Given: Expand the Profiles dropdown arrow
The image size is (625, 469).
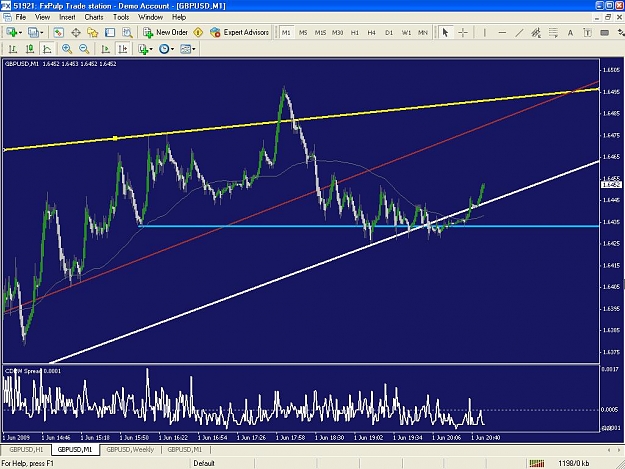Looking at the screenshot, I should pyautogui.click(x=41, y=33).
